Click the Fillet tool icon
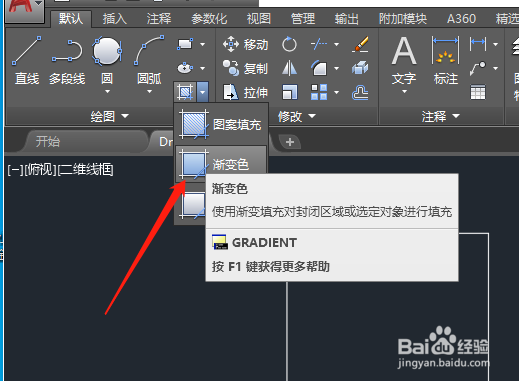The image size is (519, 381). (319, 68)
